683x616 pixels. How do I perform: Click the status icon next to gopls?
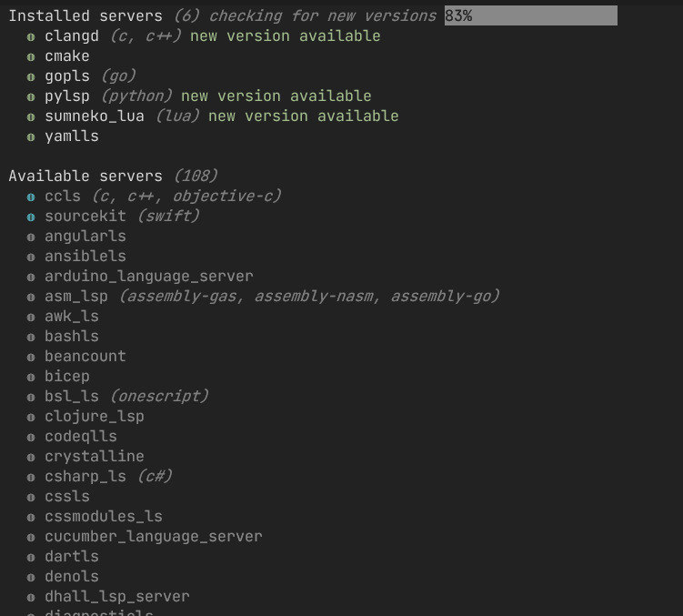click(x=31, y=76)
